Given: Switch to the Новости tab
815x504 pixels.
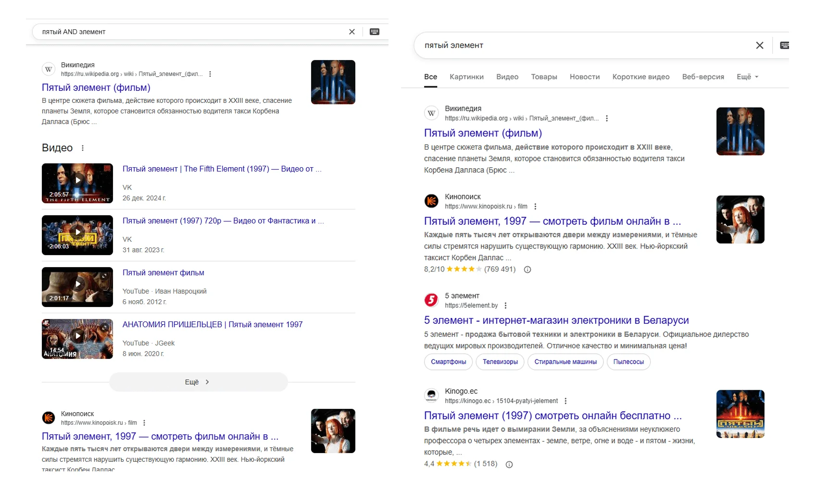Looking at the screenshot, I should click(x=584, y=77).
